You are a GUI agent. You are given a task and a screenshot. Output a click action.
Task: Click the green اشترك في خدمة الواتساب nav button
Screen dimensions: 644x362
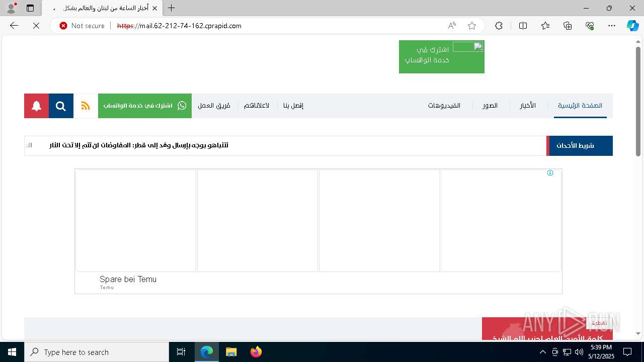[145, 106]
